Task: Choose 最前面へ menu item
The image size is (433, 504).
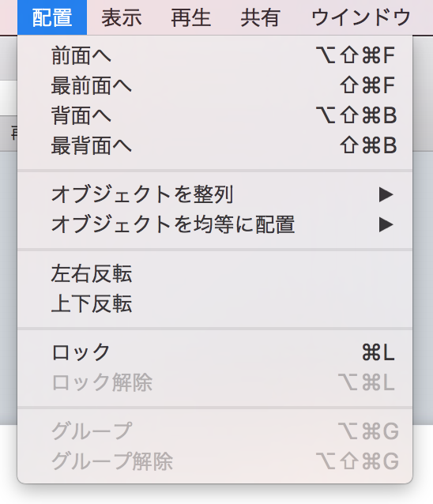Action: coord(215,85)
